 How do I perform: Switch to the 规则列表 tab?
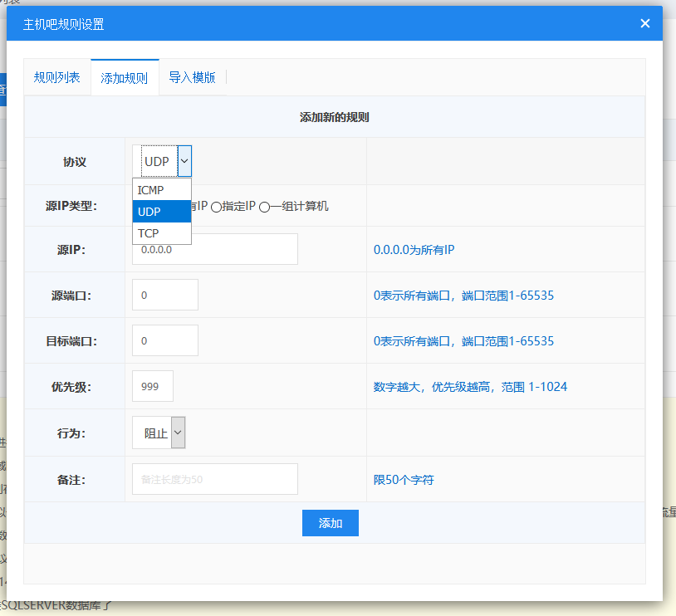(56, 78)
